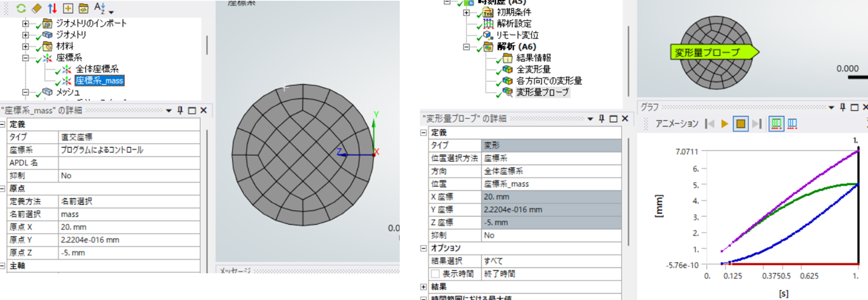Click the animation next frame button

pos(757,124)
